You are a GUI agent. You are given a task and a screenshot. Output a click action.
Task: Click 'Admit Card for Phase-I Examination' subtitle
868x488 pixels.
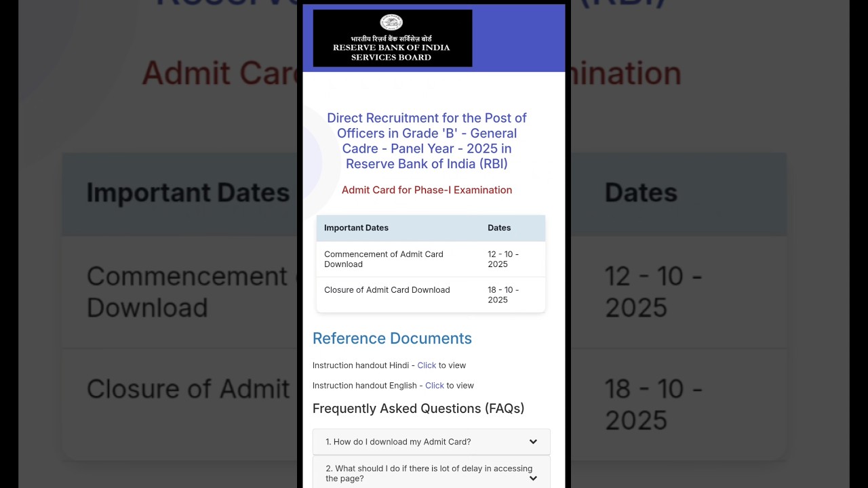point(427,190)
